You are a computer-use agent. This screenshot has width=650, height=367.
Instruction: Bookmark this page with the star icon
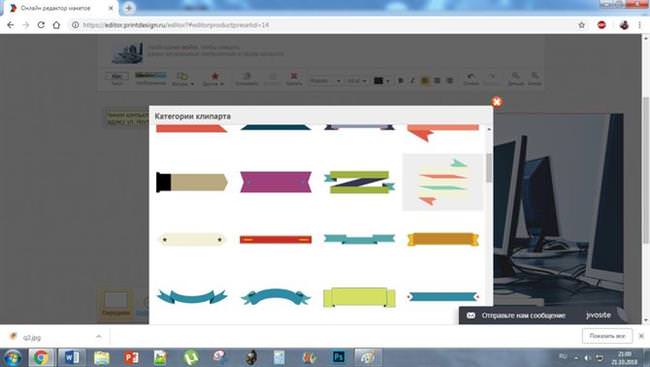(582, 25)
